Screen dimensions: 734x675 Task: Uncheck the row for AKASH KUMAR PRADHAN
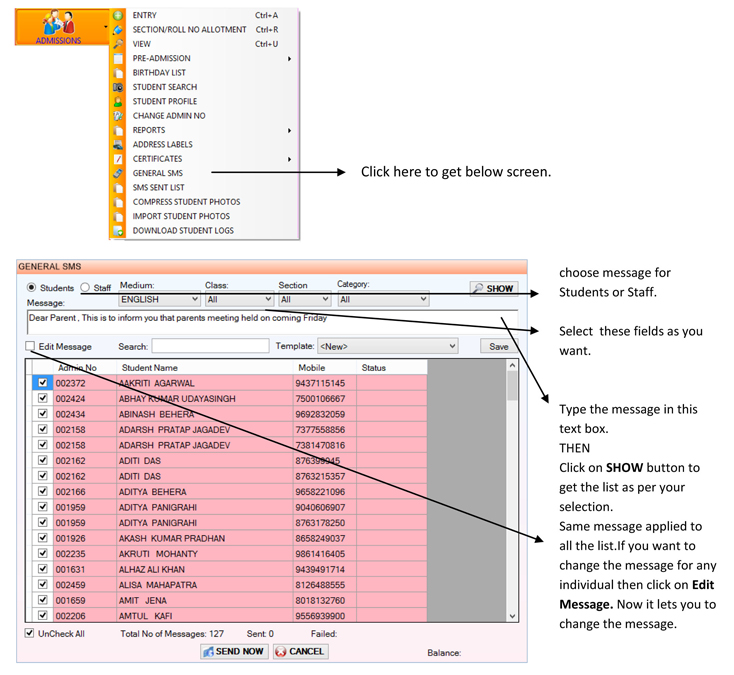pos(43,537)
